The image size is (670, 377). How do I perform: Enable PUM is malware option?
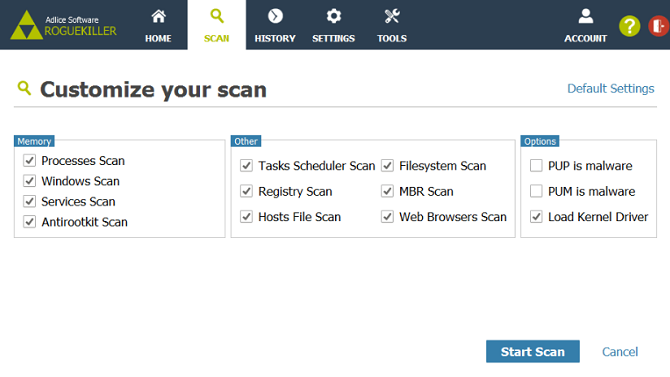coord(536,191)
